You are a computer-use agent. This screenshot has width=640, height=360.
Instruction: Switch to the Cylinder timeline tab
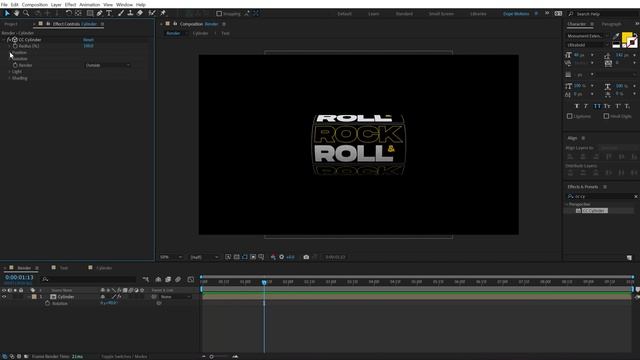(104, 268)
